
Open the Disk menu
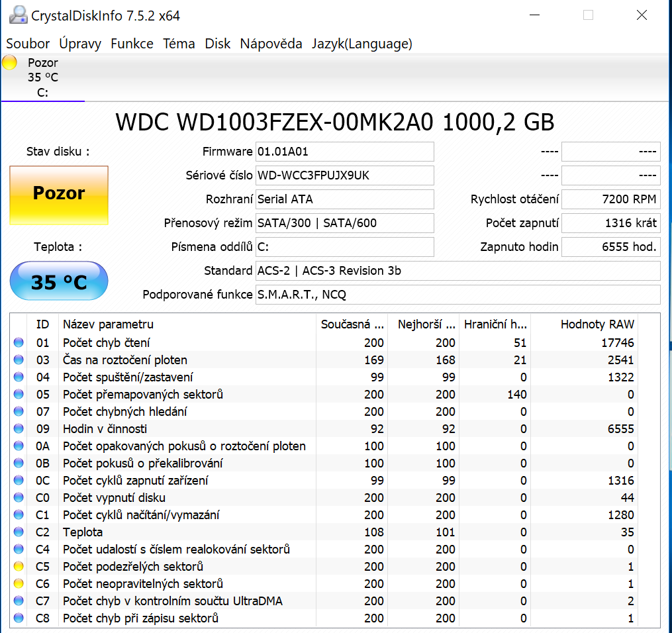pos(217,44)
